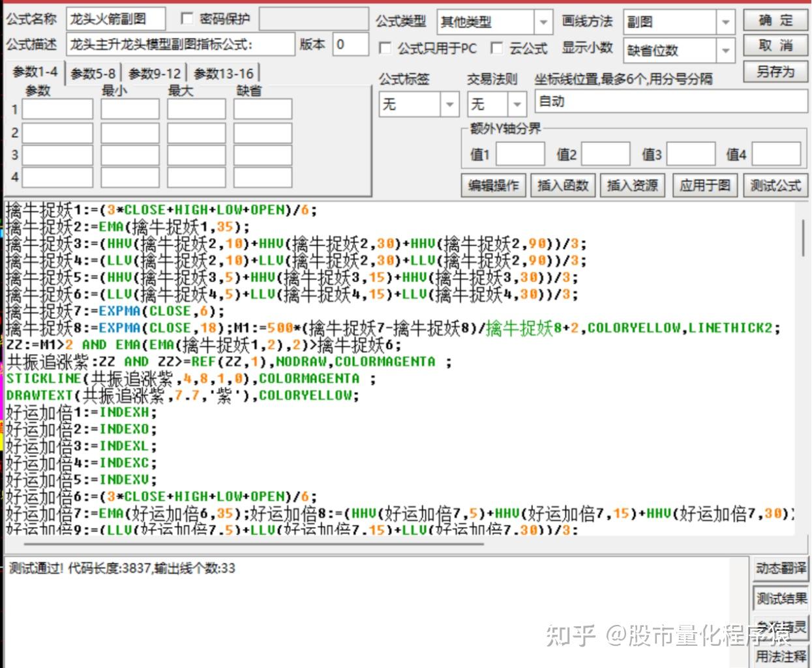Click row 3 缺省 value field
This screenshot has width=812, height=668.
pos(263,155)
